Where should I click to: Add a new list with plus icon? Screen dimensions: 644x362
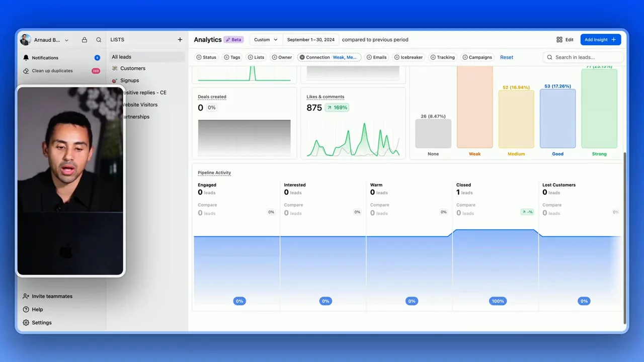click(180, 40)
